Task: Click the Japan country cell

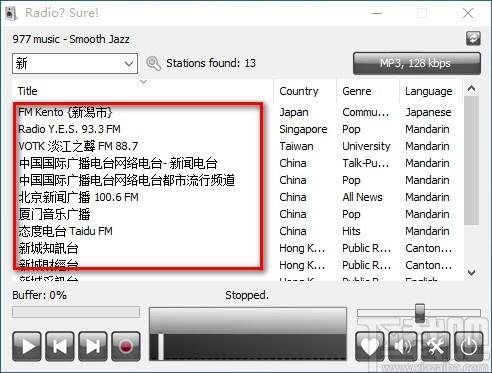Action: coord(294,112)
